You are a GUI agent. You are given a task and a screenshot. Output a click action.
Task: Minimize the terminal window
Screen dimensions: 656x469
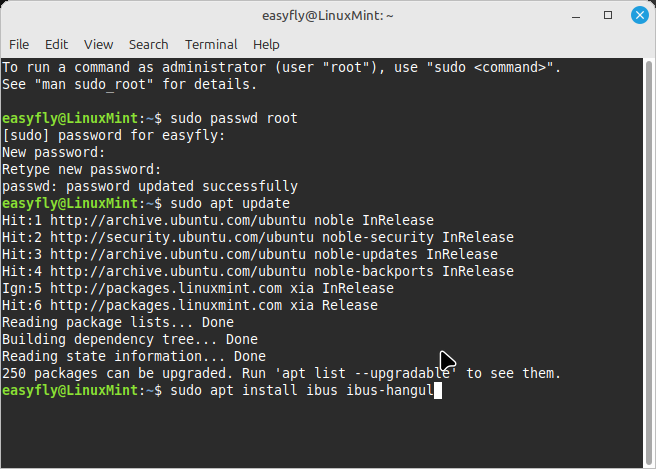pos(576,16)
